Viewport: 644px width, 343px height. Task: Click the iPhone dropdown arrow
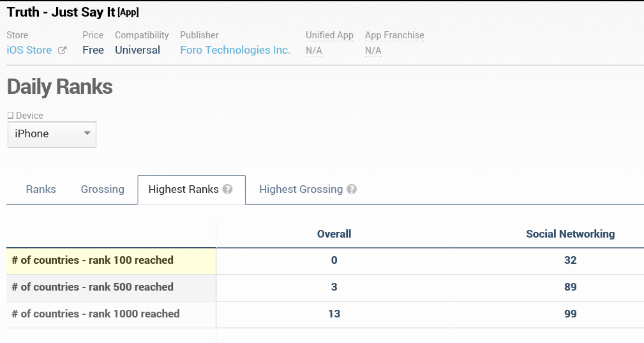pos(87,133)
